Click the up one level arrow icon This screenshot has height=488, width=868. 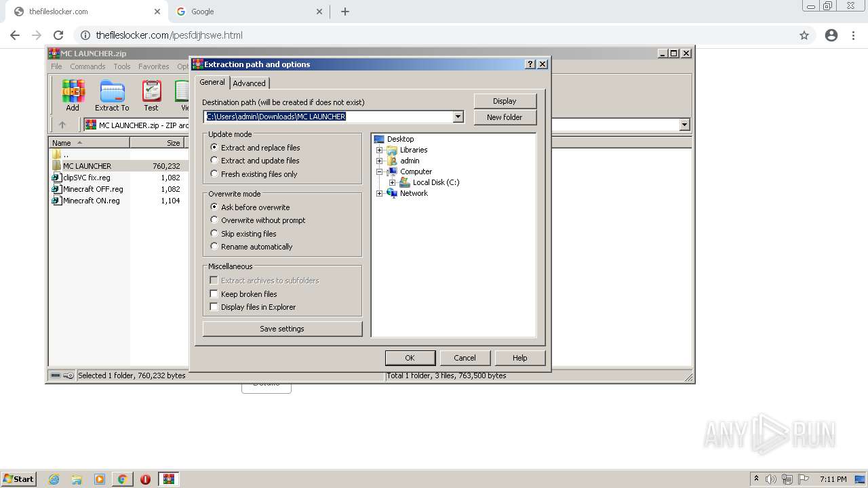tap(62, 125)
